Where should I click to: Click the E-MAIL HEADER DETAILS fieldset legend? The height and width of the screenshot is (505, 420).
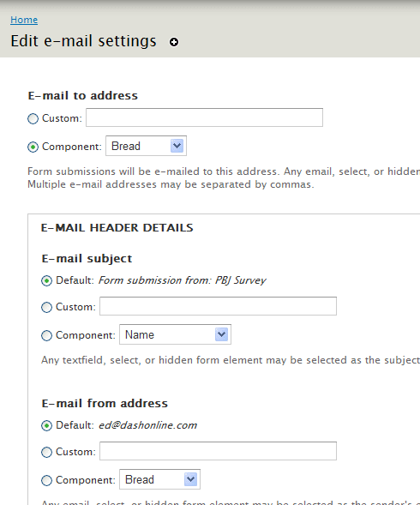117,228
